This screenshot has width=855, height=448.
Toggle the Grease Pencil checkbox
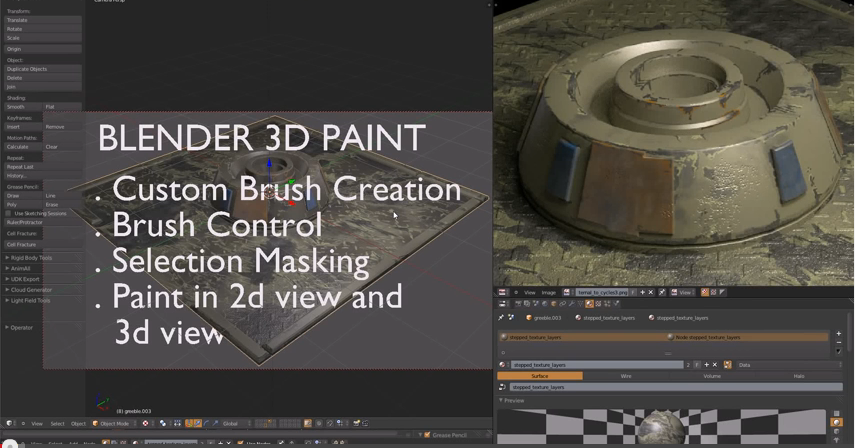click(428, 435)
